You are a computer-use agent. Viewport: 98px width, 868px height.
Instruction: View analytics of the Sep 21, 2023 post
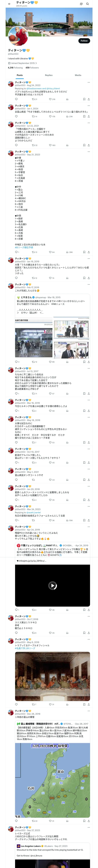(x=67, y=252)
